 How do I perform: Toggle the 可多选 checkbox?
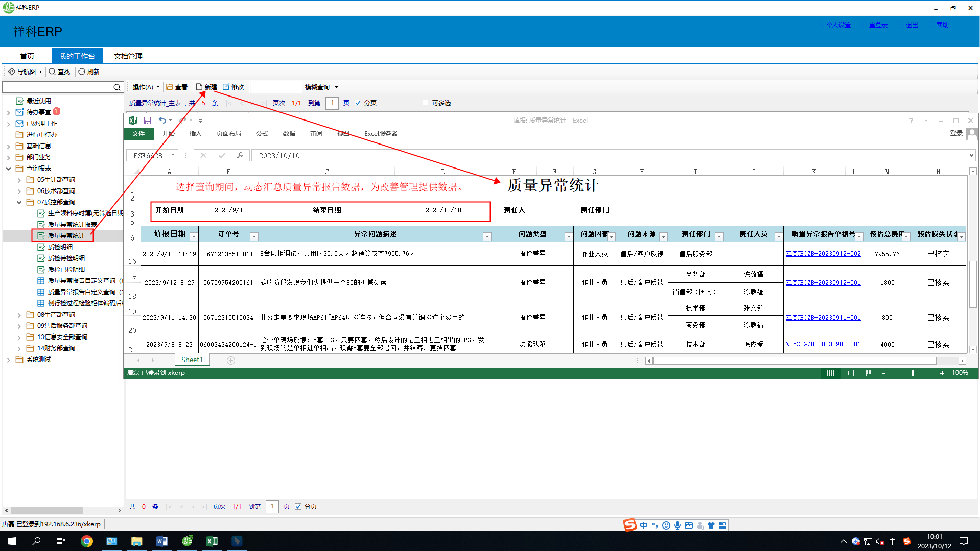pyautogui.click(x=426, y=103)
